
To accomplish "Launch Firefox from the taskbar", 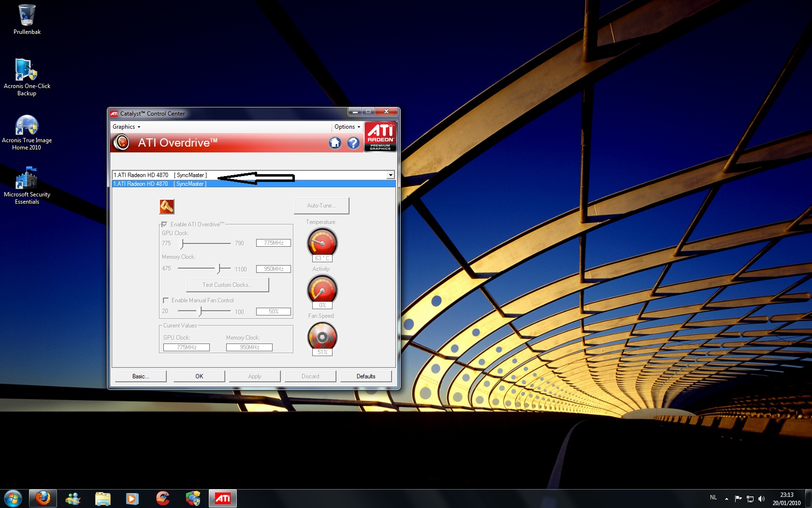I will point(43,498).
